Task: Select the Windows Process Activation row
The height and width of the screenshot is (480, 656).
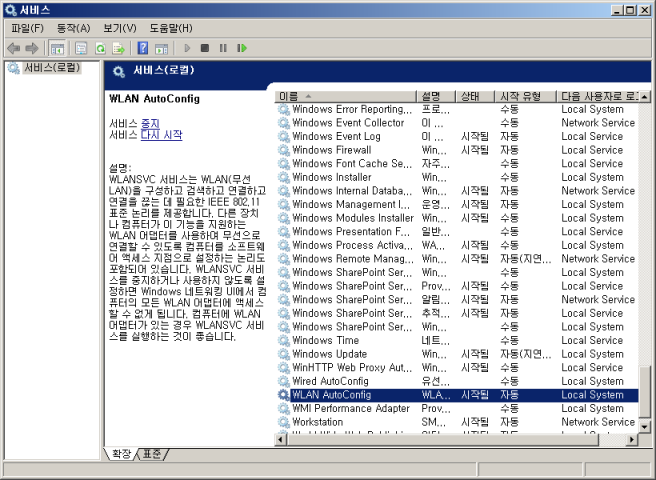Action: [457, 245]
